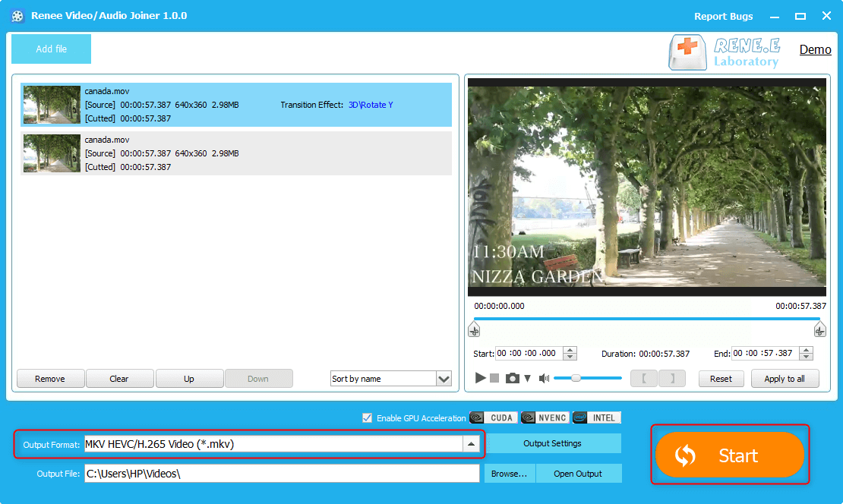Stop the video playback

pyautogui.click(x=494, y=378)
